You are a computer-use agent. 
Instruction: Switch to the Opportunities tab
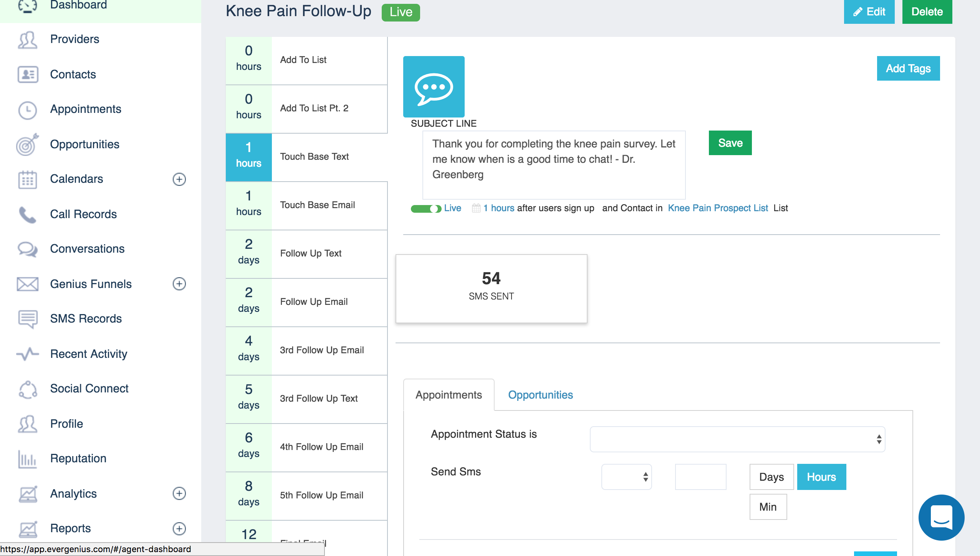click(x=540, y=395)
